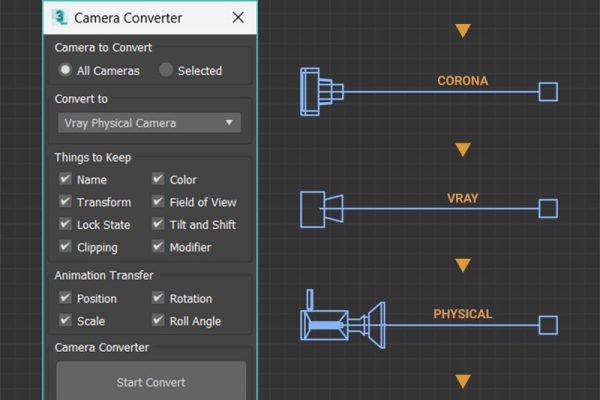Uncheck the Name checkbox
This screenshot has height=400, width=600.
pyautogui.click(x=65, y=179)
